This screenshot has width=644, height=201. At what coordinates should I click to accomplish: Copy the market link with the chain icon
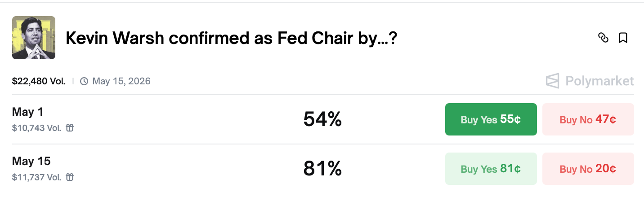click(603, 38)
